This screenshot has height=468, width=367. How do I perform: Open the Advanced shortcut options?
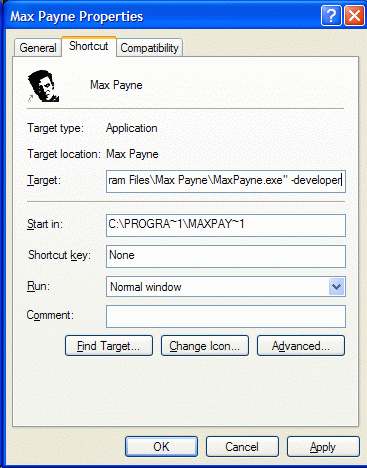(x=301, y=346)
